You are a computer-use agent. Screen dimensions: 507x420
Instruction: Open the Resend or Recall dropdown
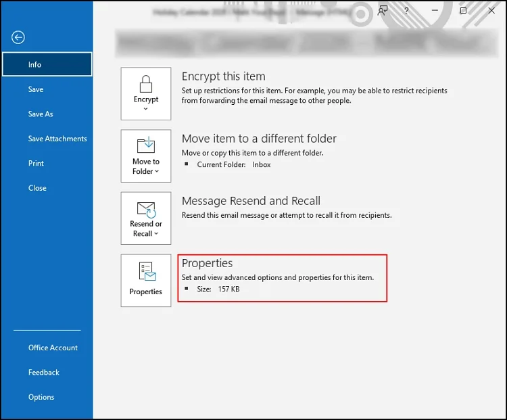pos(146,218)
